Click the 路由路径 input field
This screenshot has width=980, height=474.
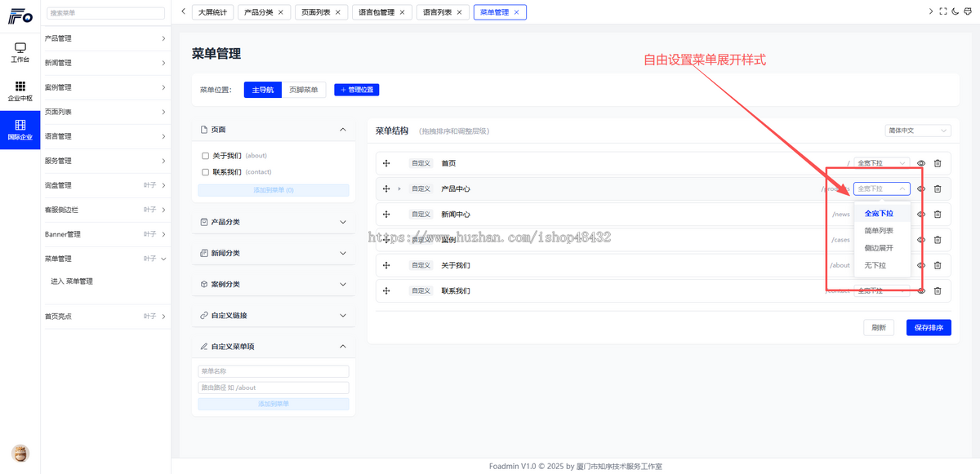click(x=274, y=388)
